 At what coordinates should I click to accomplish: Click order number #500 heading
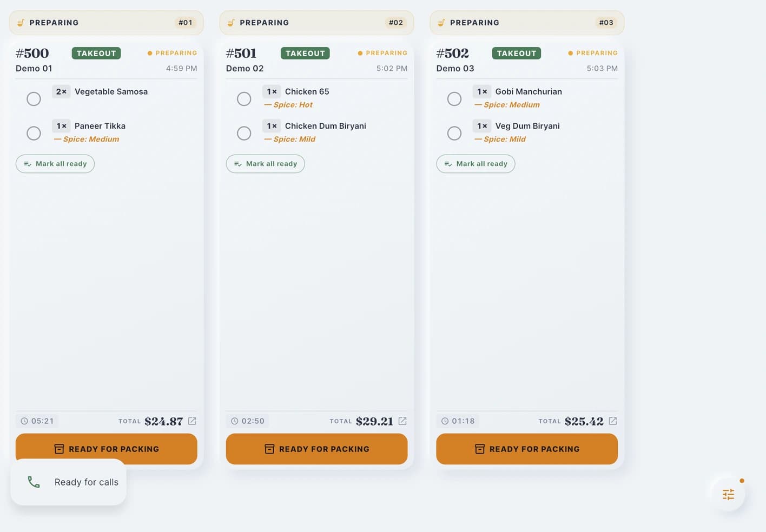click(x=32, y=54)
